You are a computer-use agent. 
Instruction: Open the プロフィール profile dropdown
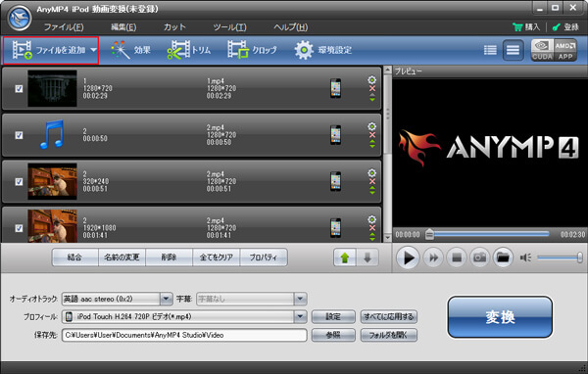click(300, 316)
